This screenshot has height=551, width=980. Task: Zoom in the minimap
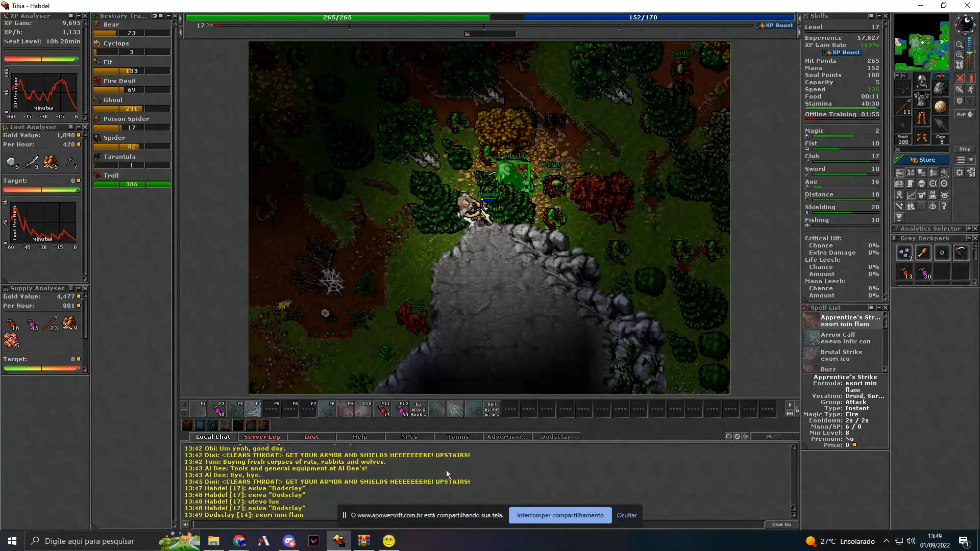(x=960, y=55)
